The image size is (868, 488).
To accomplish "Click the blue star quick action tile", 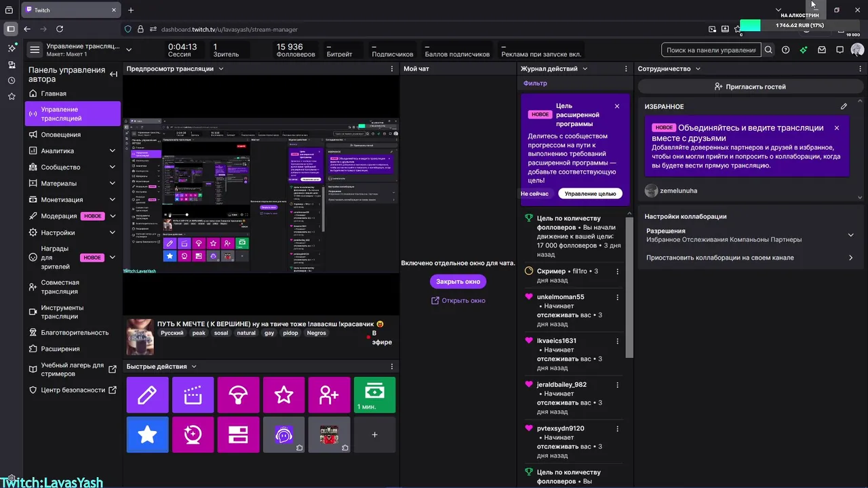I will pyautogui.click(x=147, y=434).
